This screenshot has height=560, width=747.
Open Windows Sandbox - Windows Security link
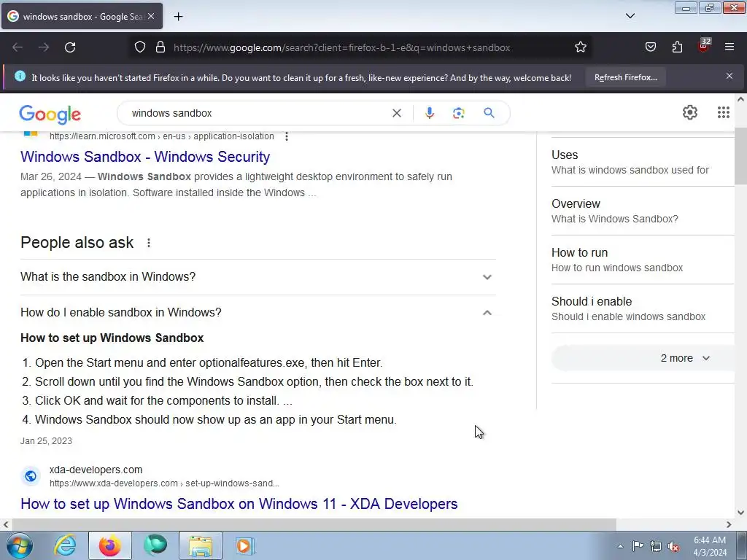[x=145, y=157]
